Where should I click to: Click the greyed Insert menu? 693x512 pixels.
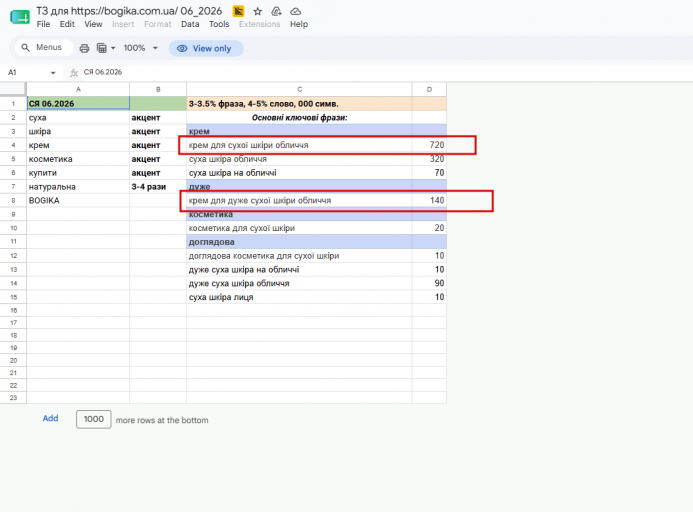point(123,24)
